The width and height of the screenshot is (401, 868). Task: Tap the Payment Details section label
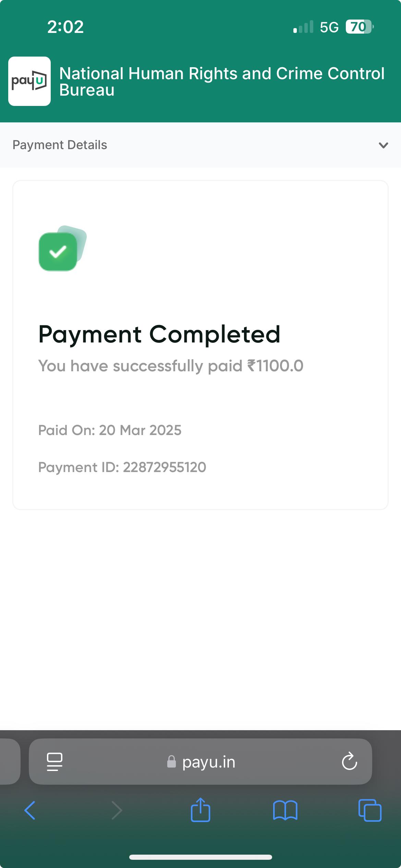click(x=60, y=145)
